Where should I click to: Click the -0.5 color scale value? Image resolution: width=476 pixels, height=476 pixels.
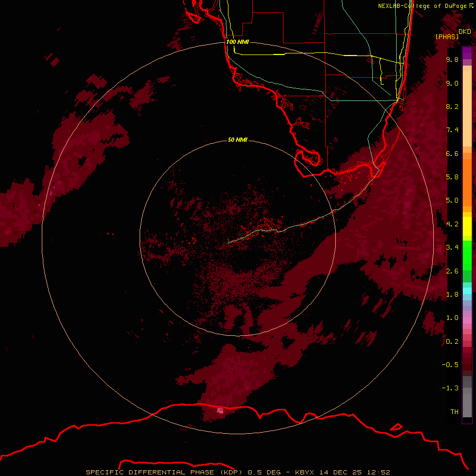coord(450,365)
